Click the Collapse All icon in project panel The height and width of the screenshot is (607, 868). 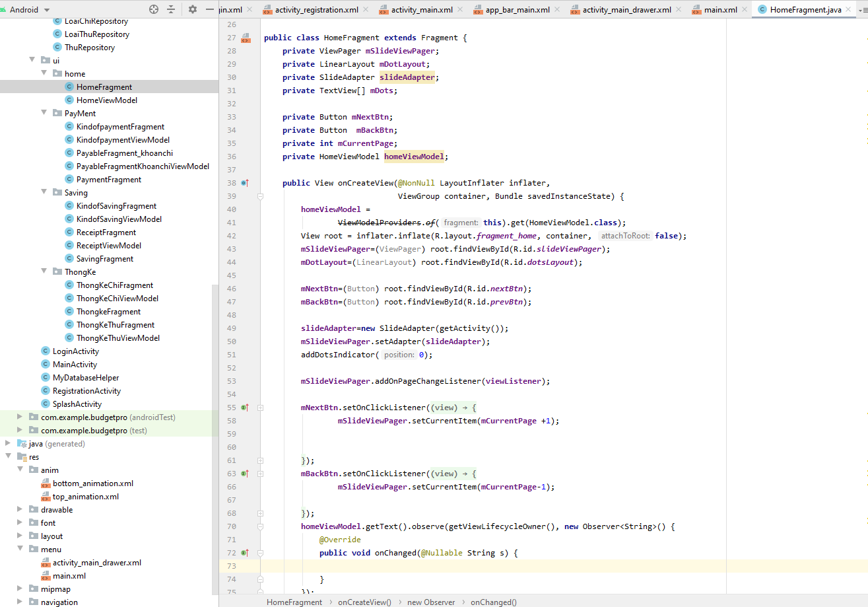coord(172,9)
